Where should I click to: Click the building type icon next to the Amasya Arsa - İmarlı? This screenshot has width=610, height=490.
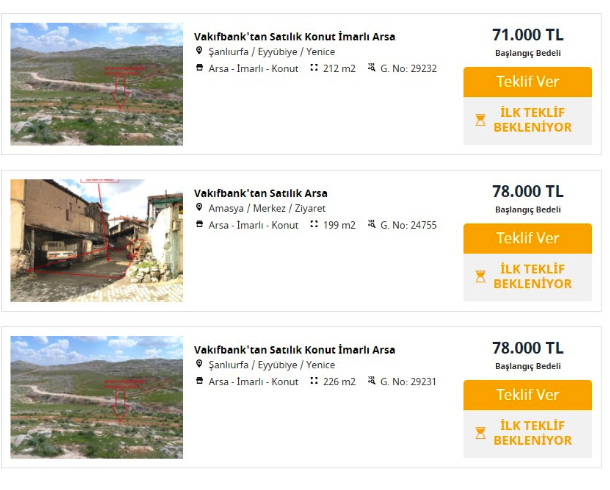200,225
